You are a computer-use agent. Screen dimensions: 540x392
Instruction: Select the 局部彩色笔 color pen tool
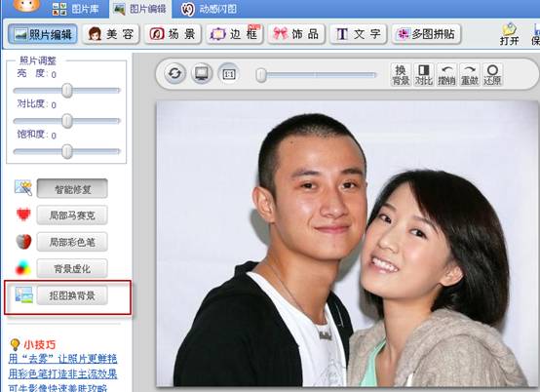72,242
